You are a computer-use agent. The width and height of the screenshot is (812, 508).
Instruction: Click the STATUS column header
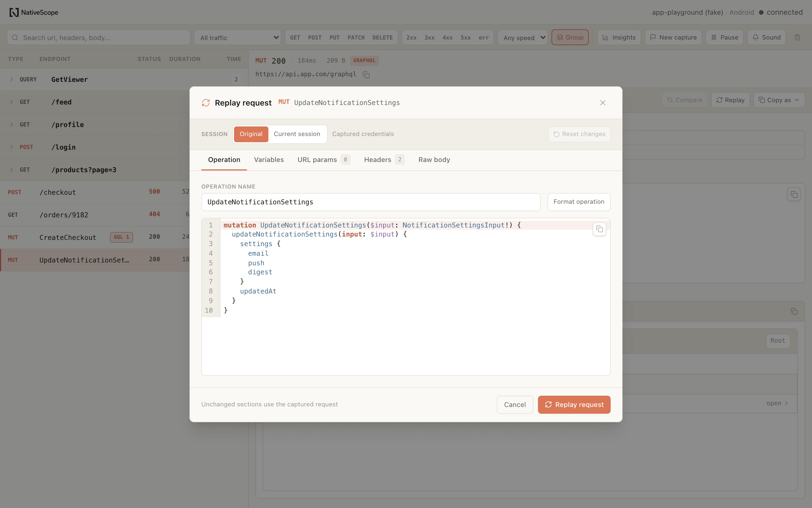149,59
